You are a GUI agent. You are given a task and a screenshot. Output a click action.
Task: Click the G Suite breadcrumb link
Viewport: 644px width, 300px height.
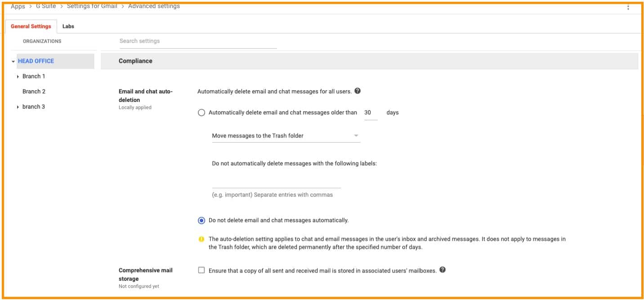coord(46,6)
